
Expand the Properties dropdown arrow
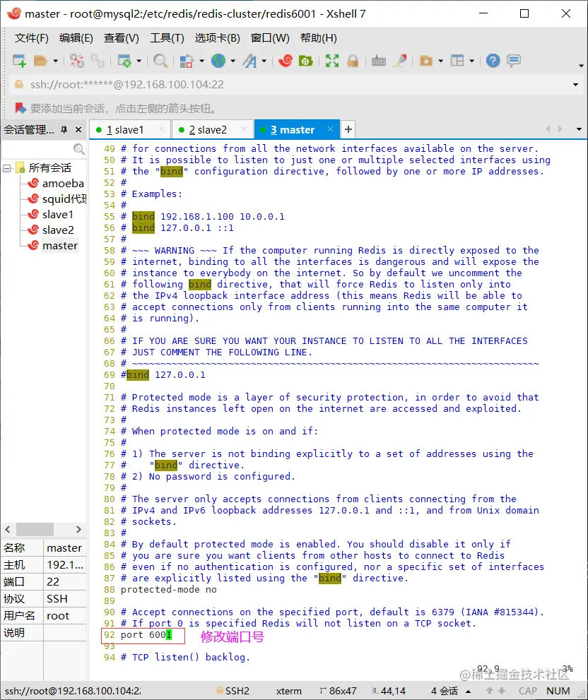tap(139, 61)
